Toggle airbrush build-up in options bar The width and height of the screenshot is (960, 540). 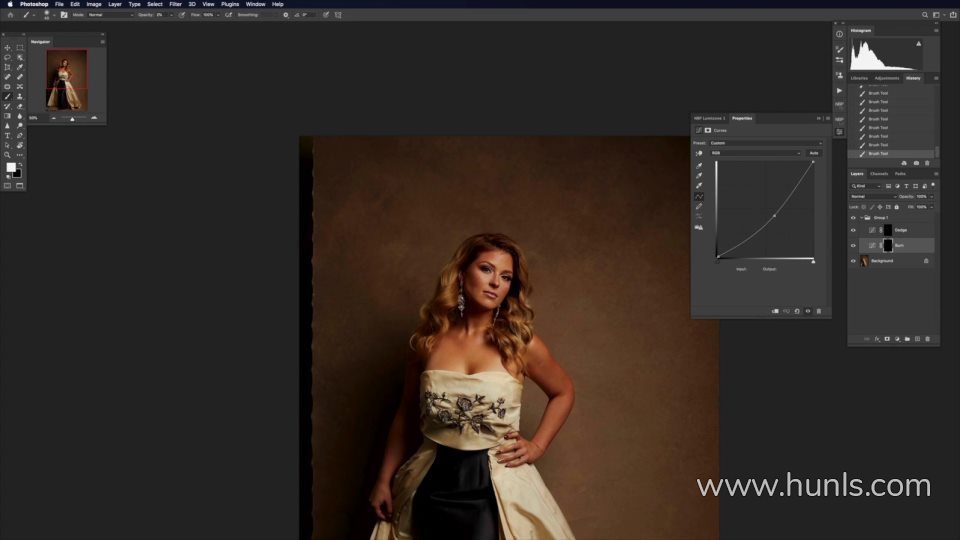(228, 15)
